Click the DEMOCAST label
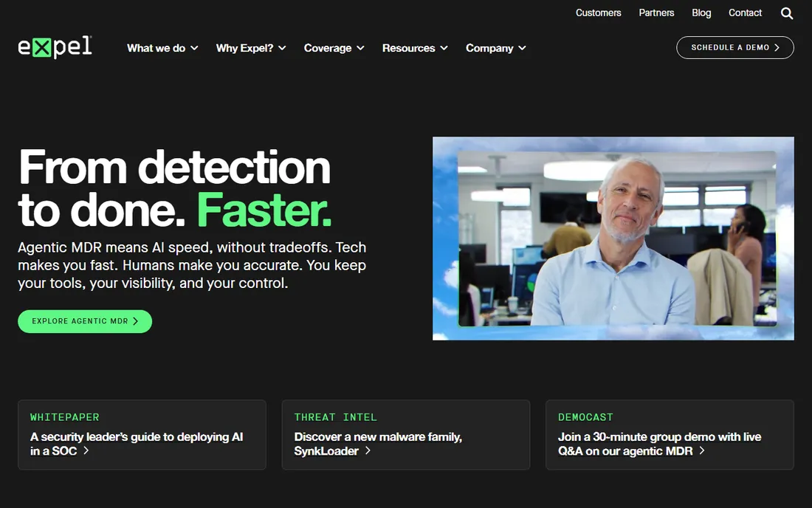The width and height of the screenshot is (812, 508). click(x=585, y=417)
